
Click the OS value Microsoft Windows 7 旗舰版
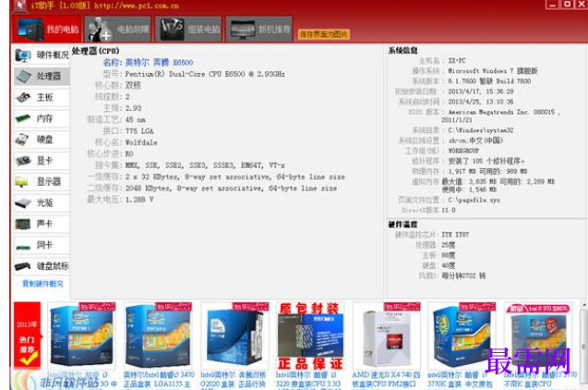(493, 71)
